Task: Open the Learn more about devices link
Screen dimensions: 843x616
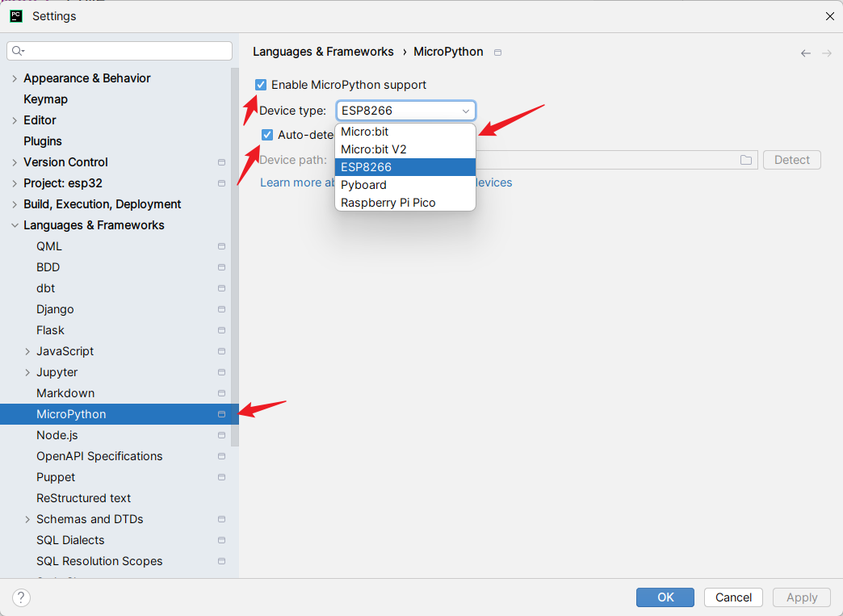Action: click(x=386, y=182)
